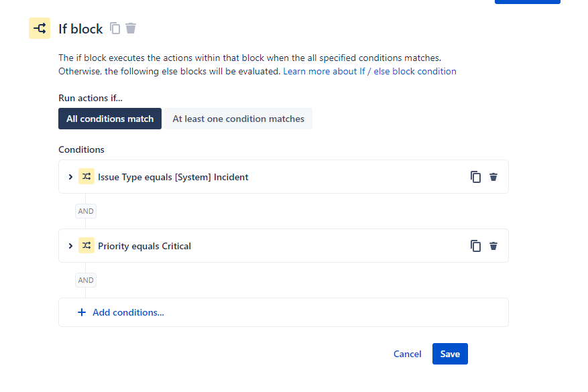Click the second AND connector label
The height and width of the screenshot is (392, 588).
tap(86, 280)
